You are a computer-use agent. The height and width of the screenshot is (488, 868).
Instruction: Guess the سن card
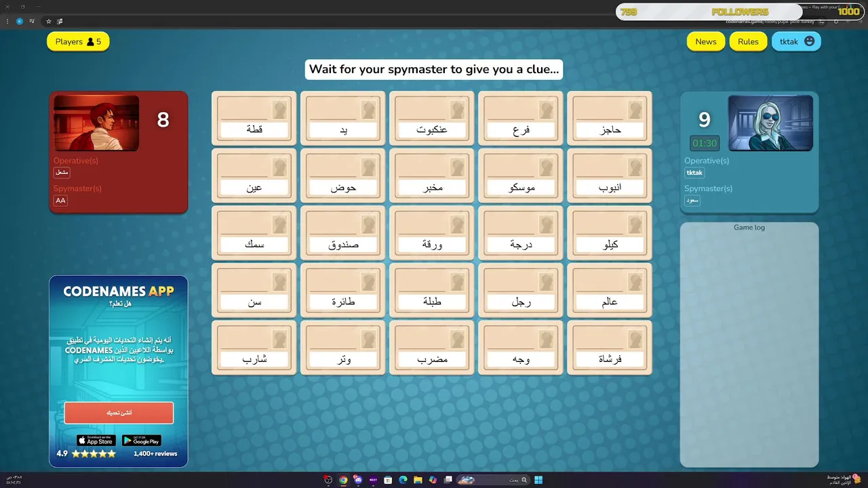click(254, 291)
